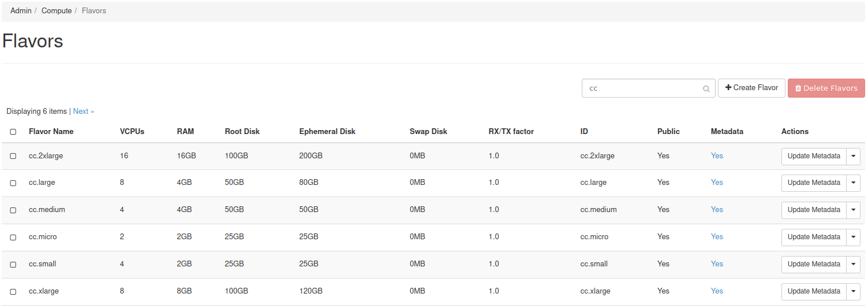Click the Next » pagination link
This screenshot has width=868, height=308.
coord(83,112)
